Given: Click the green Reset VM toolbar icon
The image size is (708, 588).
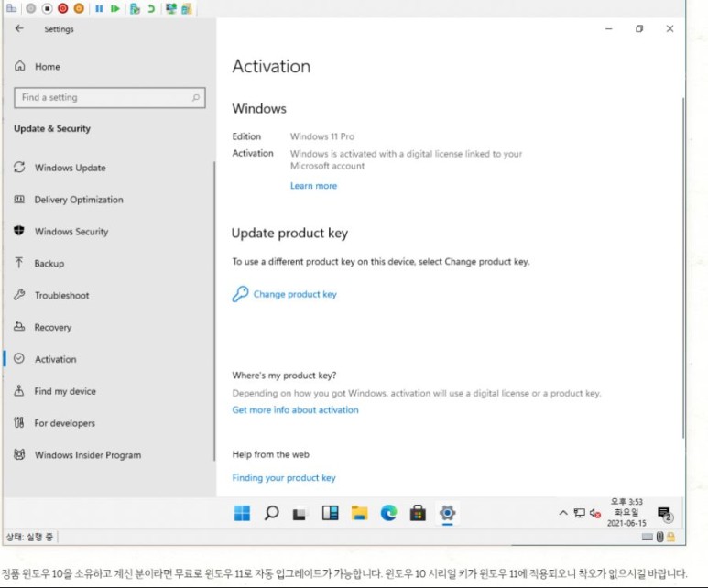Looking at the screenshot, I should [x=115, y=8].
